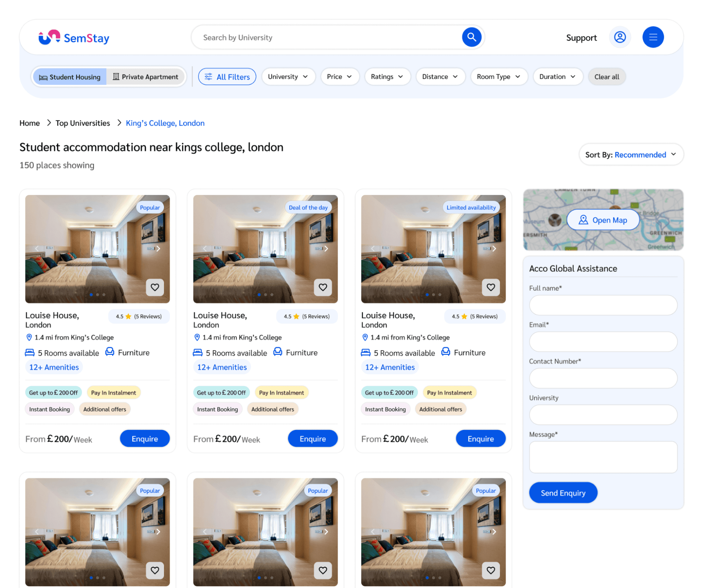Show previous photo on Popular Louise House card
Viewport: 703px width, 588px height.
[37, 249]
